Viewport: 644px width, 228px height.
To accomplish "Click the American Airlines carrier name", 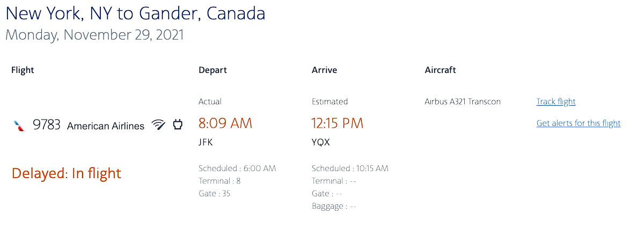I will click(106, 126).
